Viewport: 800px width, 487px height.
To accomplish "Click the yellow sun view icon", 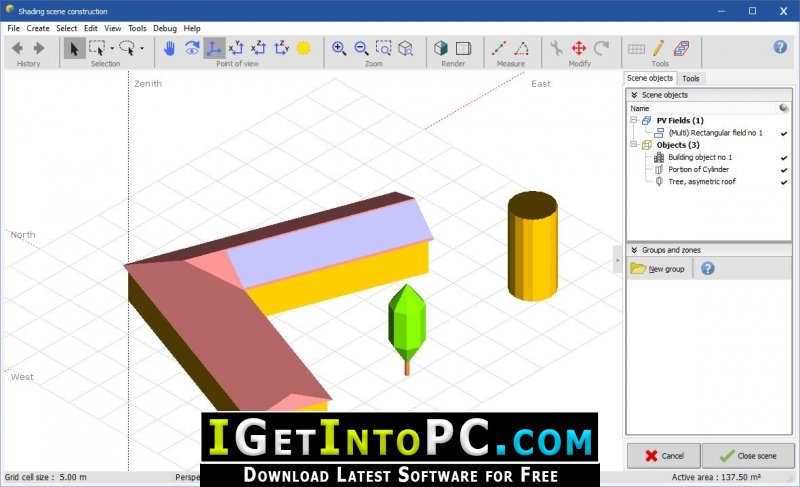I will pos(304,48).
